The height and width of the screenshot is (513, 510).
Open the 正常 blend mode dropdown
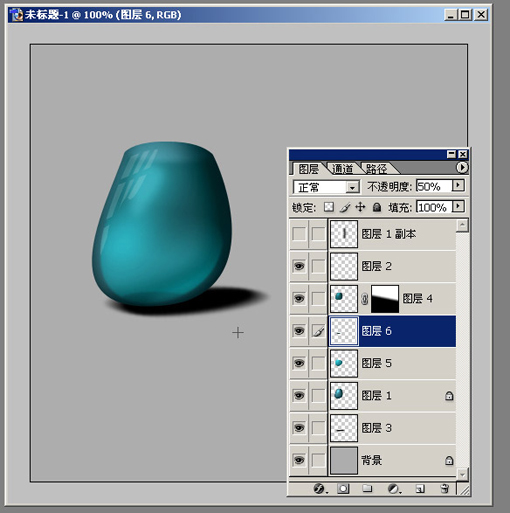[326, 187]
